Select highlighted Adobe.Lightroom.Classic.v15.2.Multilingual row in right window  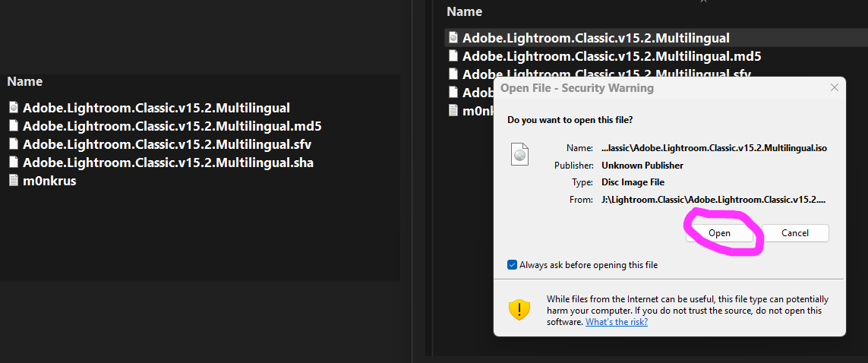click(656, 38)
